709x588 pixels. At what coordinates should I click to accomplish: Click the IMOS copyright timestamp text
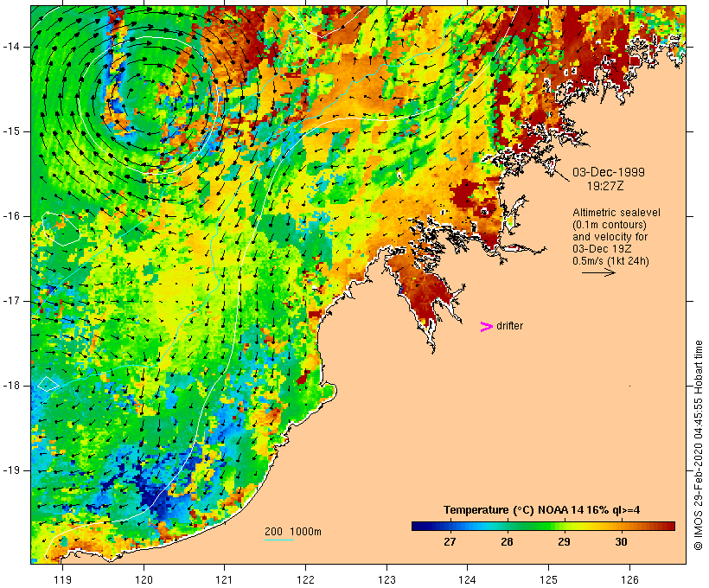point(698,445)
